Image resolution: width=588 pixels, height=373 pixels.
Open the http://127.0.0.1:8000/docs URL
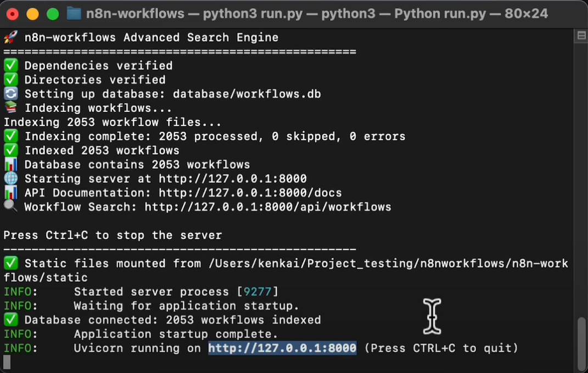coord(250,193)
